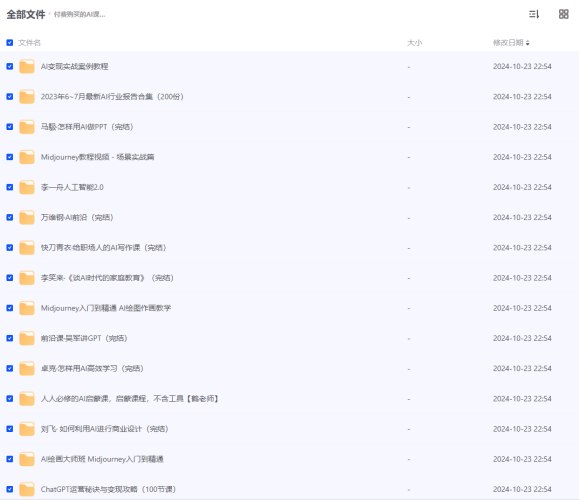Open the sort order icon in the top bar
The width and height of the screenshot is (580, 500).
pyautogui.click(x=534, y=14)
